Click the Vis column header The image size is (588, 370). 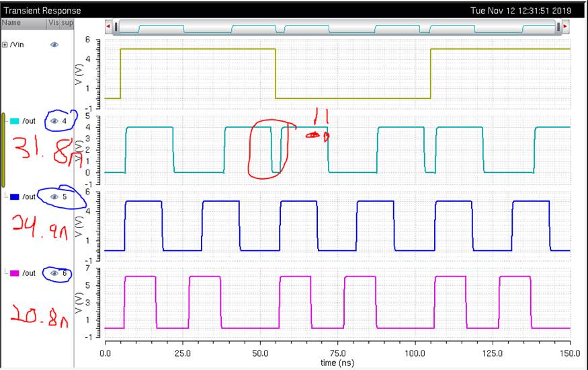tap(53, 22)
